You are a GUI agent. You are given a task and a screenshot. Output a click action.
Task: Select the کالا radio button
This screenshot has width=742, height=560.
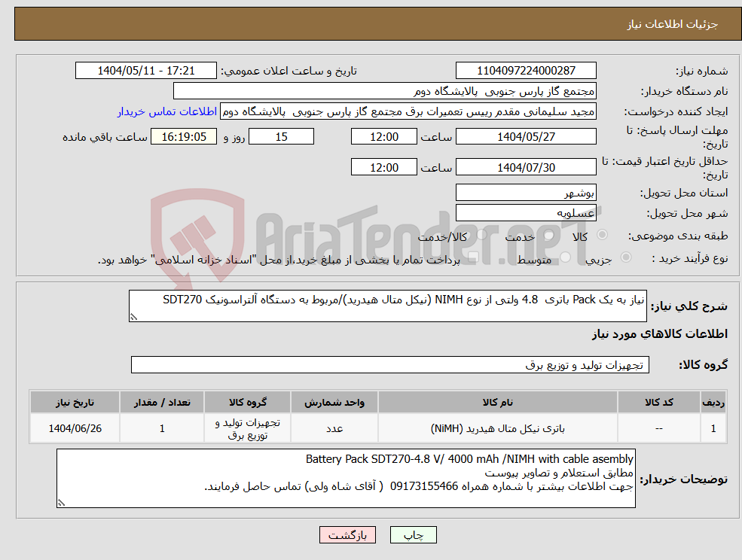(601, 235)
